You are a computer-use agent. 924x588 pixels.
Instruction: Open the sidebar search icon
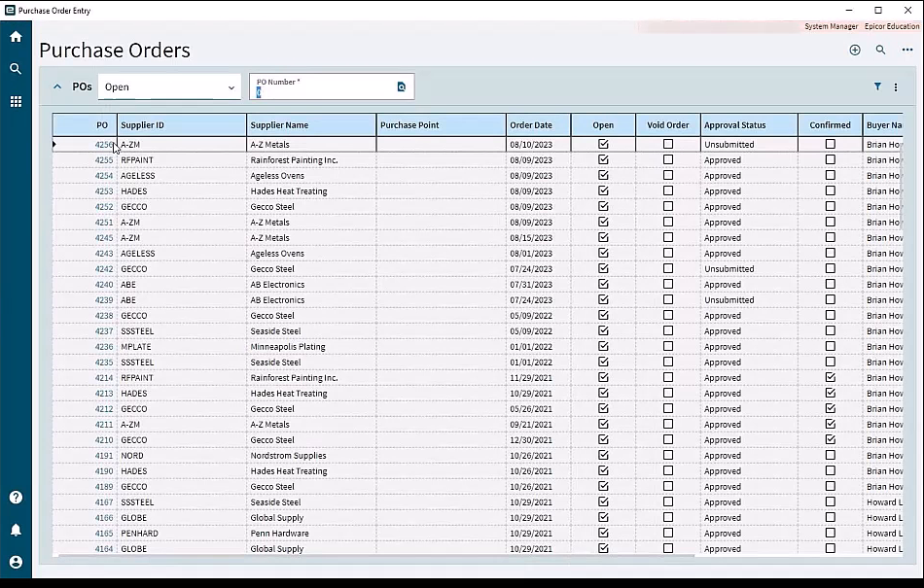(16, 69)
